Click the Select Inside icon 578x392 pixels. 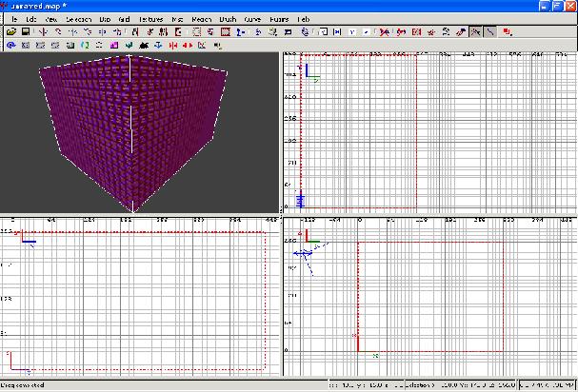[178, 32]
